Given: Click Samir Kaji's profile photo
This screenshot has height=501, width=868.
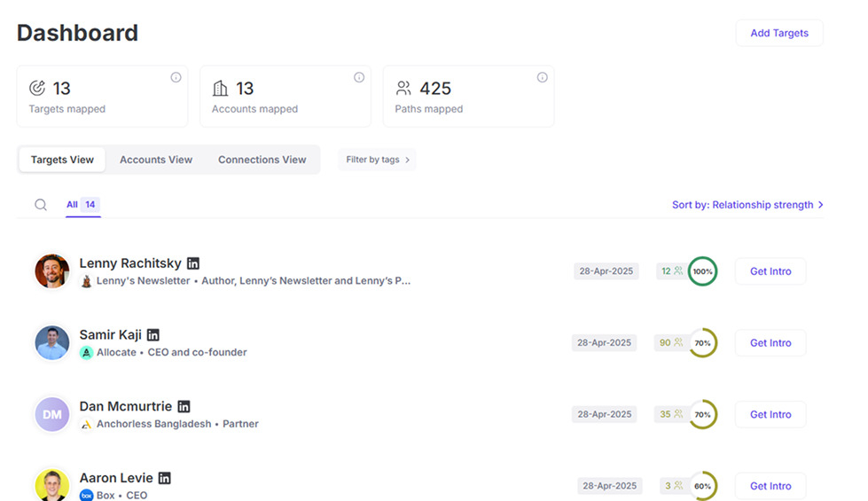Looking at the screenshot, I should click(52, 342).
